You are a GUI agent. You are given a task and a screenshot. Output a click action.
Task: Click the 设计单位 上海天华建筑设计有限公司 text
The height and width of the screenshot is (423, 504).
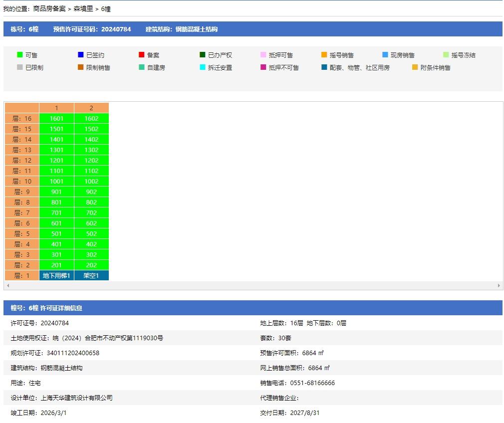pos(61,398)
